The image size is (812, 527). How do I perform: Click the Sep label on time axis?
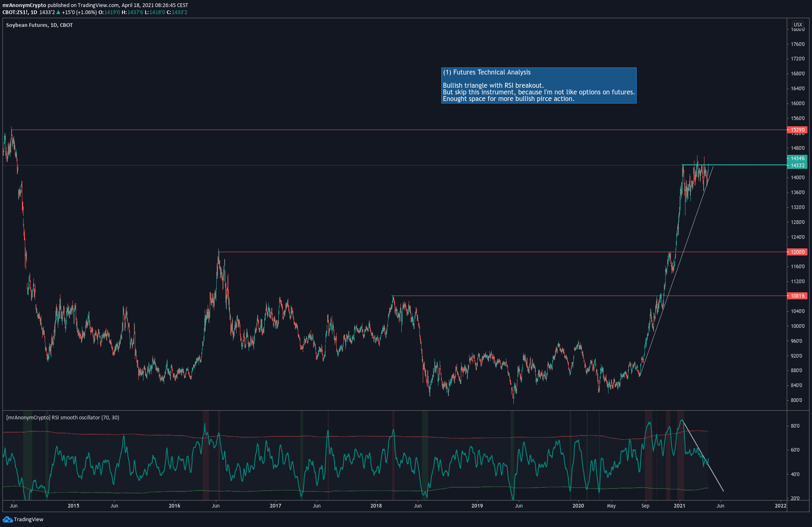(x=645, y=506)
